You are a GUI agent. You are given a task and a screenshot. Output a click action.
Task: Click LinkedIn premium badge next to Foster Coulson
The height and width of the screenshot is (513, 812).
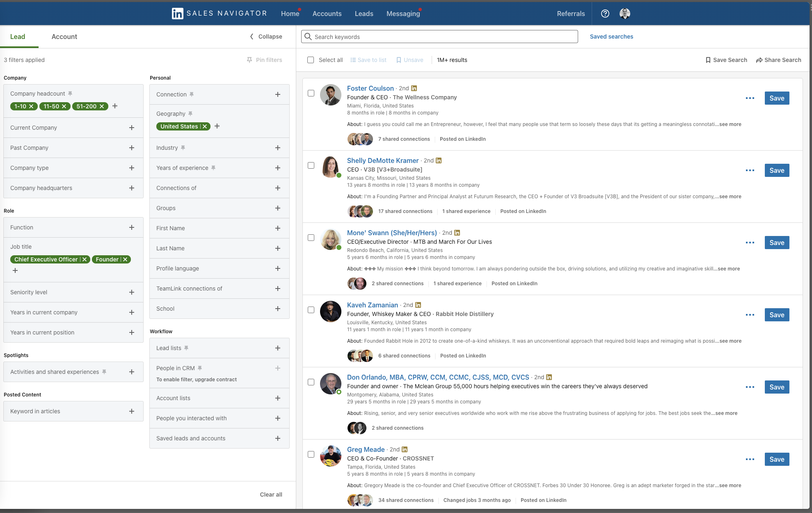(x=414, y=88)
